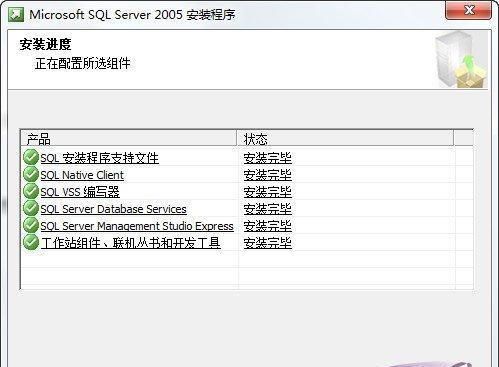The width and height of the screenshot is (499, 367).
Task: Click the 安装进度 heading text
Action: coord(45,44)
